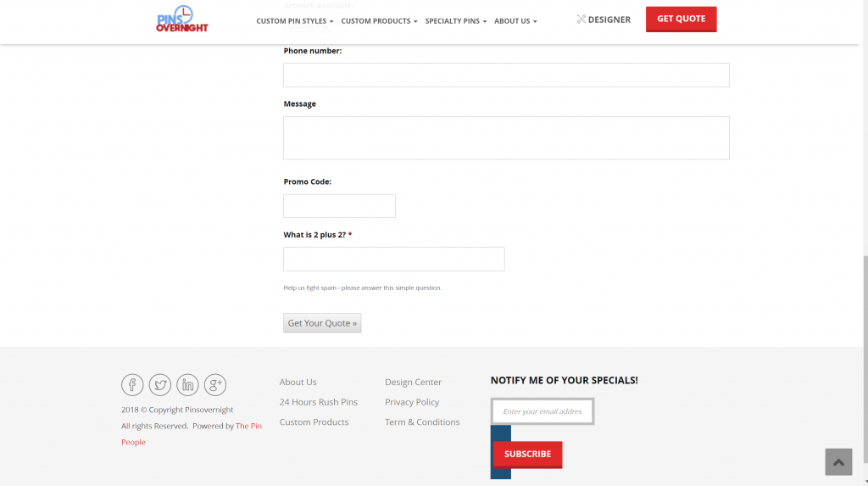Screen dimensions: 868x486
Task: Click inside the Message text area
Action: [506, 137]
